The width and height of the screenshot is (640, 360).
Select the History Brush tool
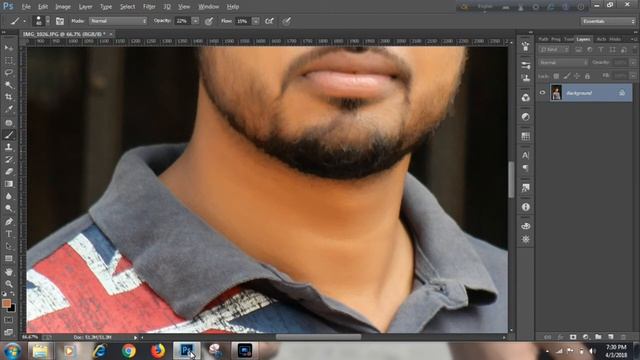pos(9,159)
